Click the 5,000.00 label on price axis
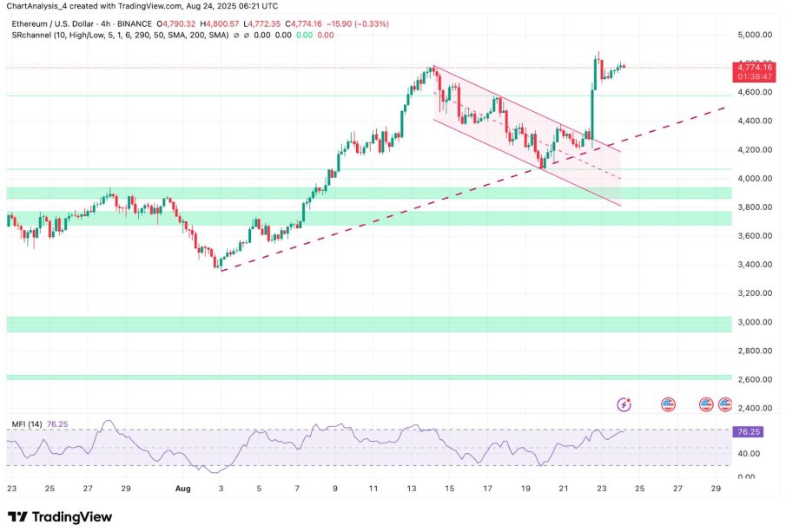The width and height of the screenshot is (786, 532). 755,35
